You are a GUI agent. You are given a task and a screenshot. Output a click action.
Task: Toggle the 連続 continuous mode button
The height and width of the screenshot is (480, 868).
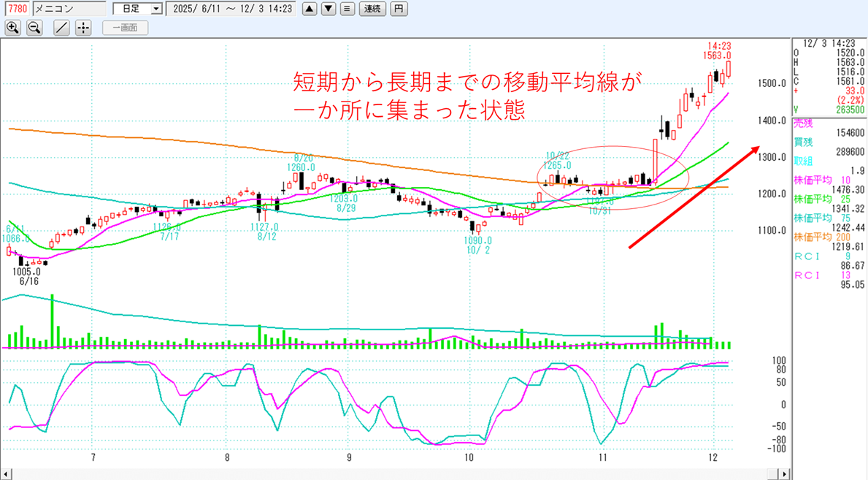point(372,9)
